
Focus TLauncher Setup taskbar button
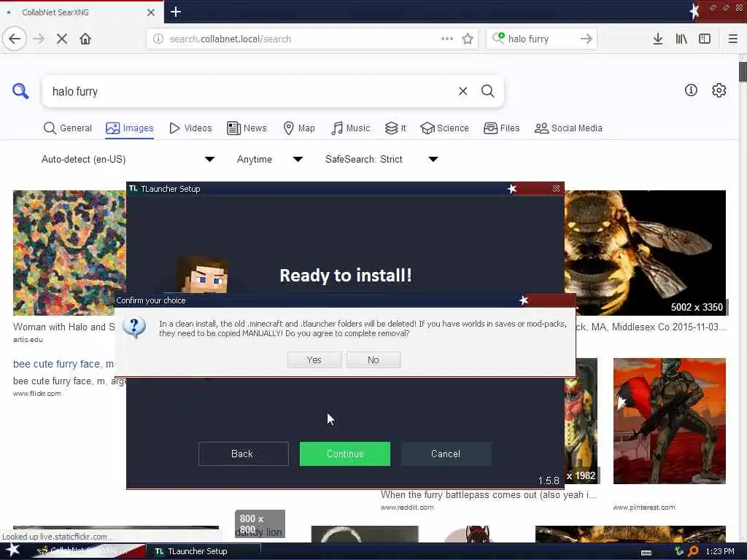click(204, 551)
